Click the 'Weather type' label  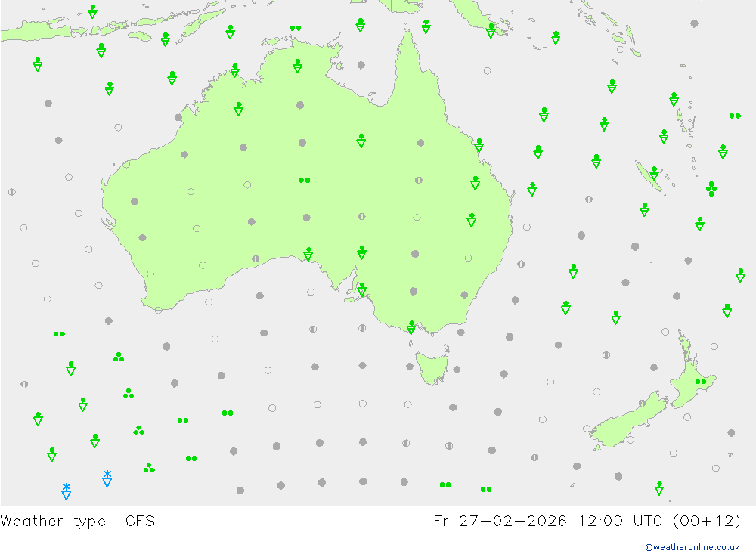[x=53, y=522]
